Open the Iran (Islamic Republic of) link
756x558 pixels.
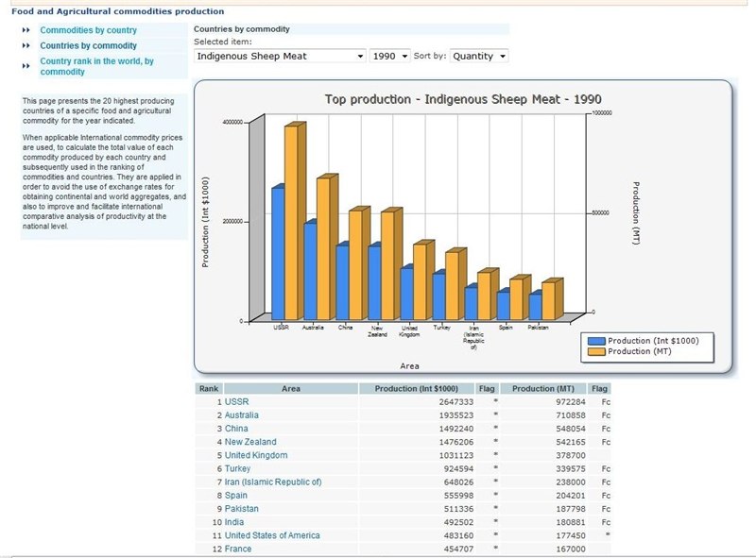click(273, 482)
